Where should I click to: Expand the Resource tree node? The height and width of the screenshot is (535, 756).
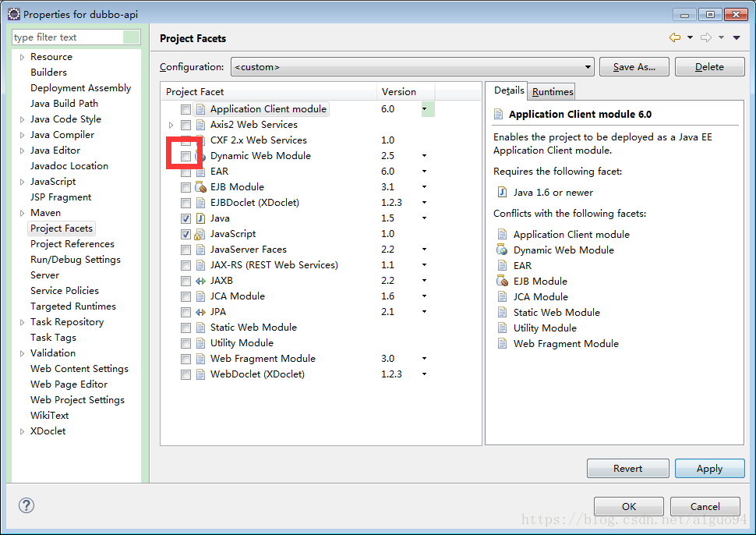[22, 57]
